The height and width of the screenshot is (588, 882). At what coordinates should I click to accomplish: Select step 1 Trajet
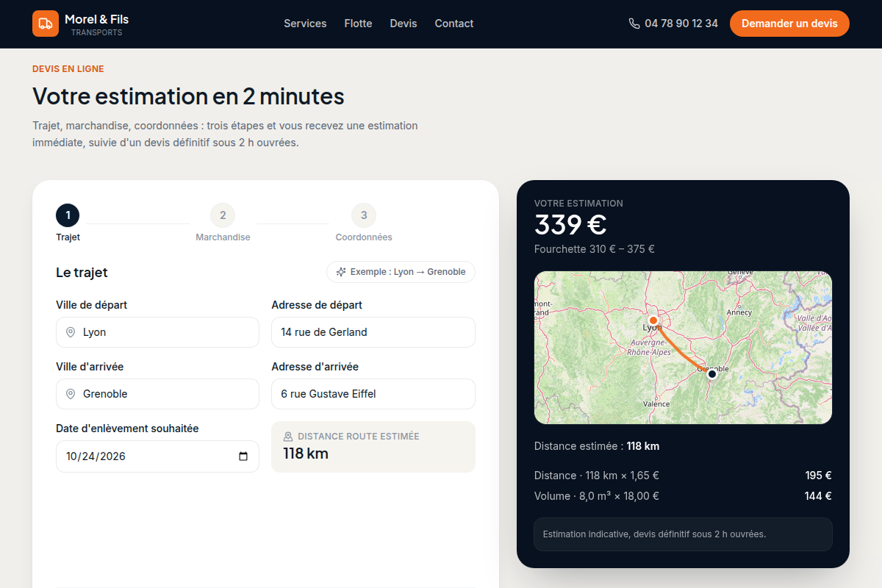(68, 223)
